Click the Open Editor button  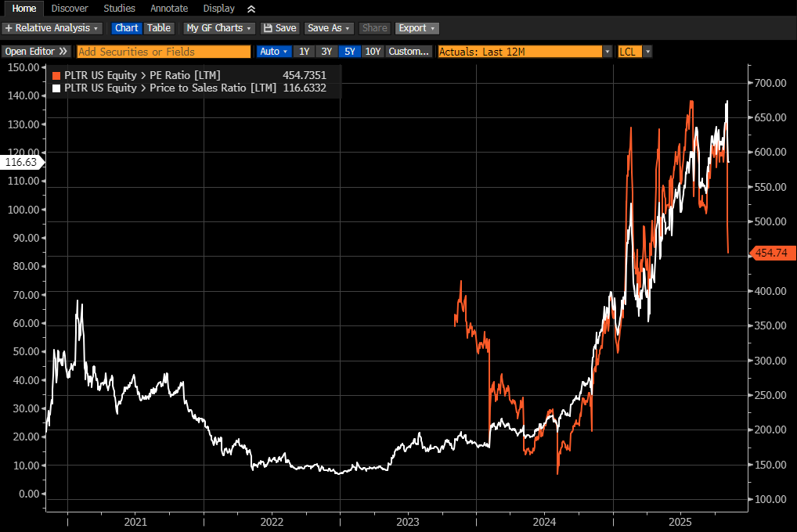[37, 52]
